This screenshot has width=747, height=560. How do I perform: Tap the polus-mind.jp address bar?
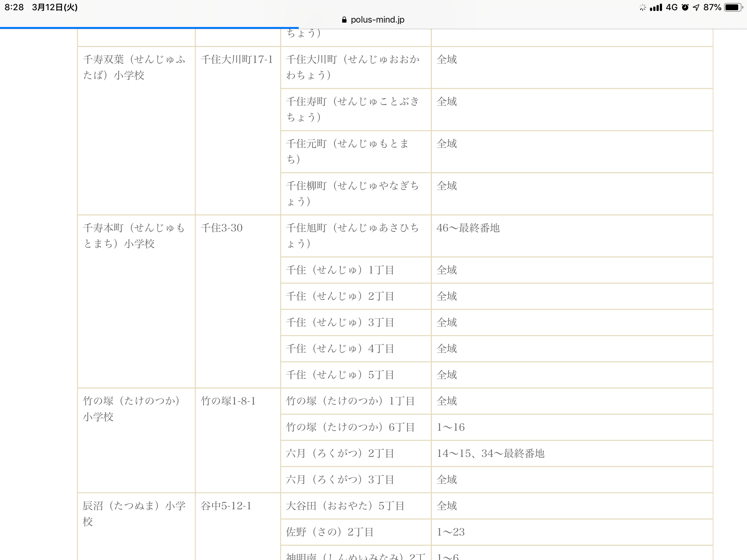(377, 20)
